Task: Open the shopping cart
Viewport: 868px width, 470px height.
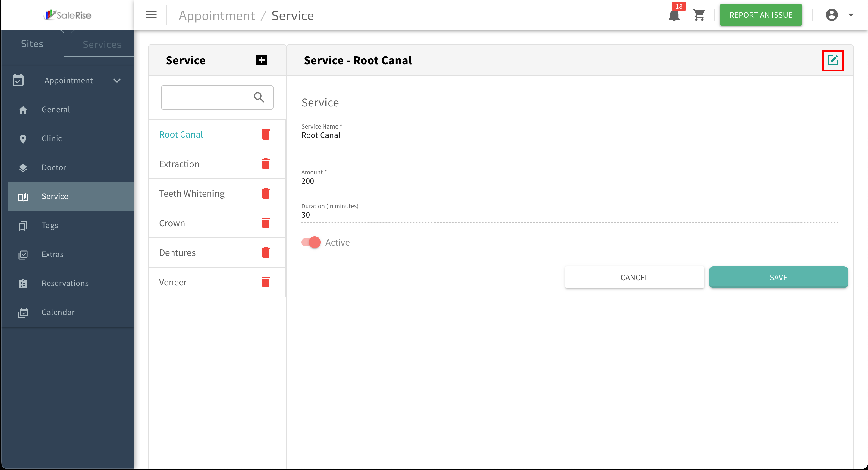Action: (x=699, y=15)
